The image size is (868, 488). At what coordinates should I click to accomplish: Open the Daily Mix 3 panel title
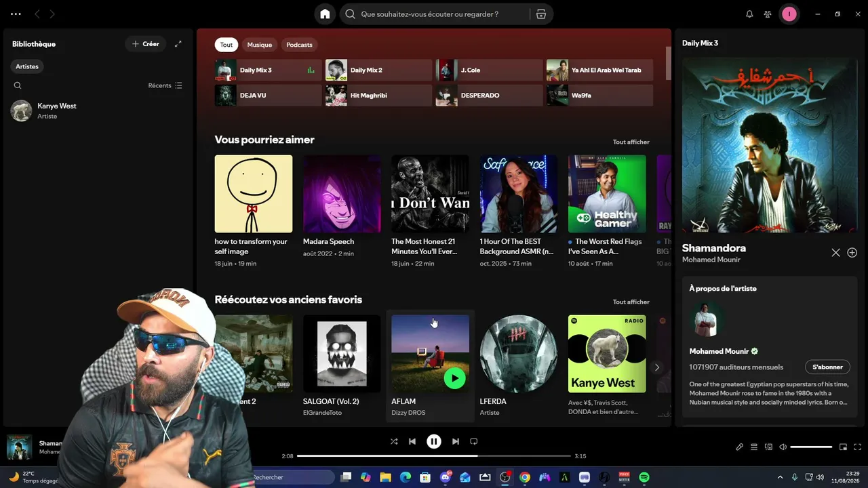700,43
